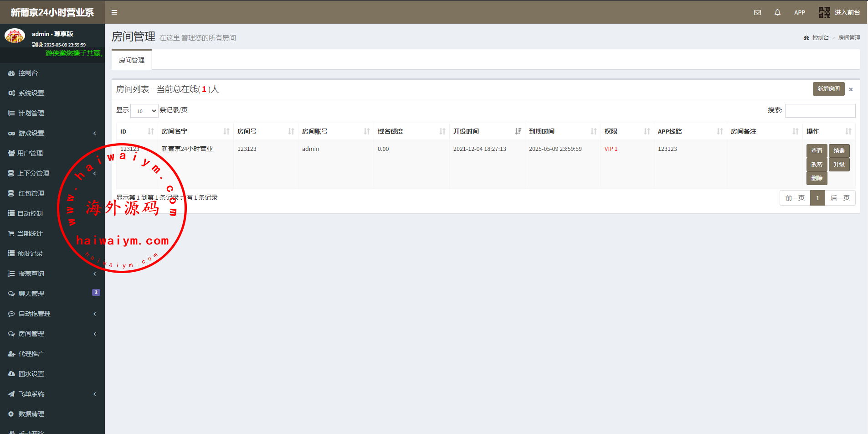
Task: Click the admin avatar image
Action: (x=15, y=36)
